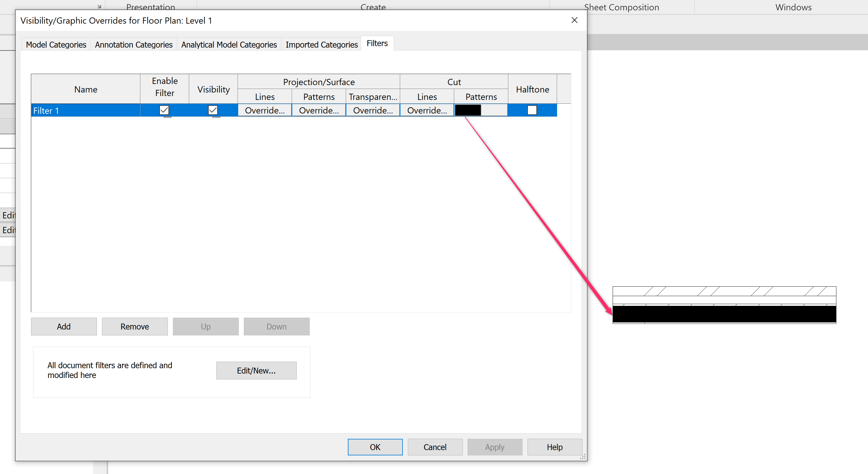Switch to Model Categories tab

click(56, 44)
